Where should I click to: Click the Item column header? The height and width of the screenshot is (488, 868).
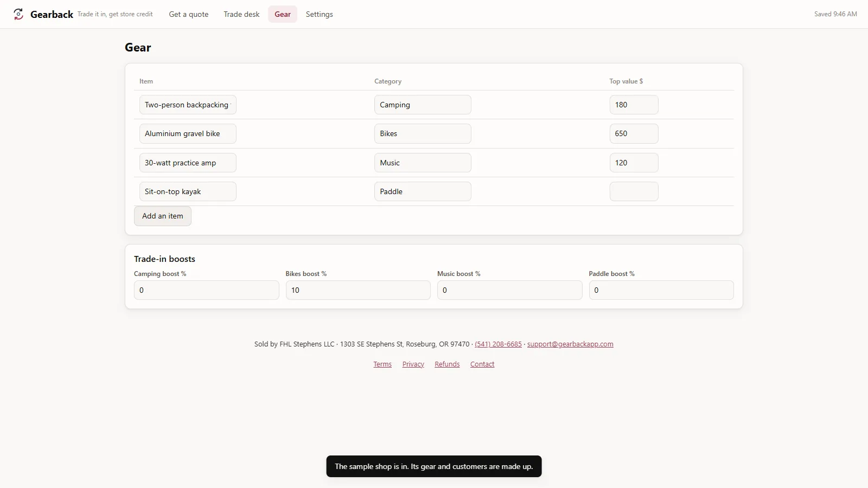[146, 81]
